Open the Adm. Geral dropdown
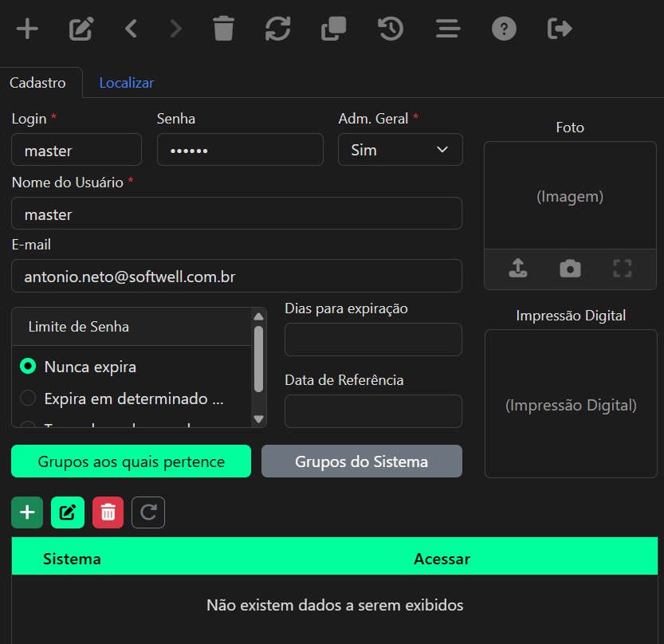This screenshot has height=644, width=664. point(400,150)
